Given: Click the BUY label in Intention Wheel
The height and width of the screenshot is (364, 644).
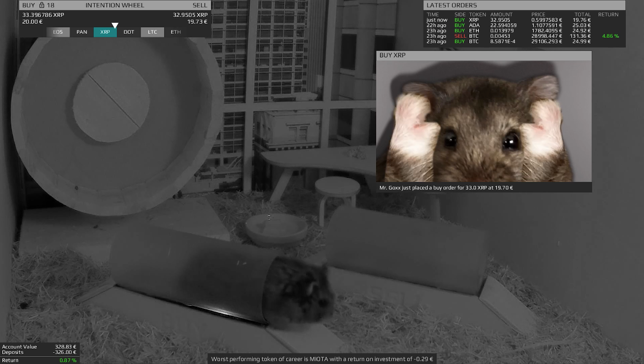Looking at the screenshot, I should click(x=29, y=5).
